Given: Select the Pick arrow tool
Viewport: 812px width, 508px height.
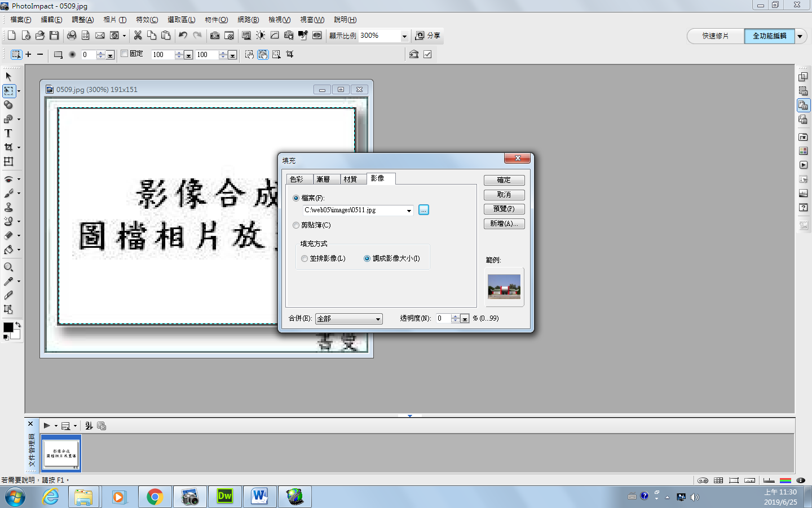Looking at the screenshot, I should pos(8,76).
